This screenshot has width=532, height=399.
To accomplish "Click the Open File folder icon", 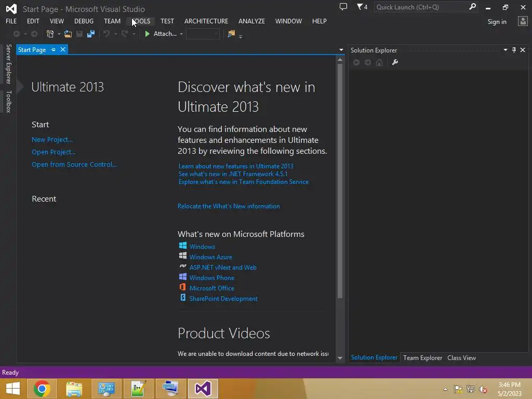I will [x=68, y=34].
